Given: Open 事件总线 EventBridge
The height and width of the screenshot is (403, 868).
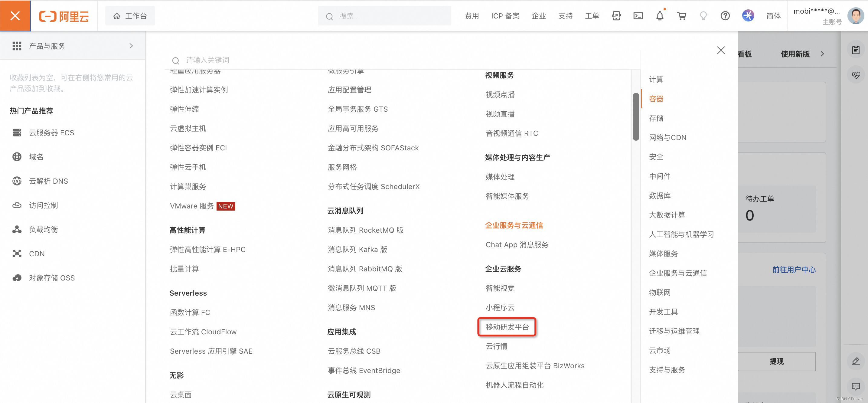Looking at the screenshot, I should click(364, 370).
